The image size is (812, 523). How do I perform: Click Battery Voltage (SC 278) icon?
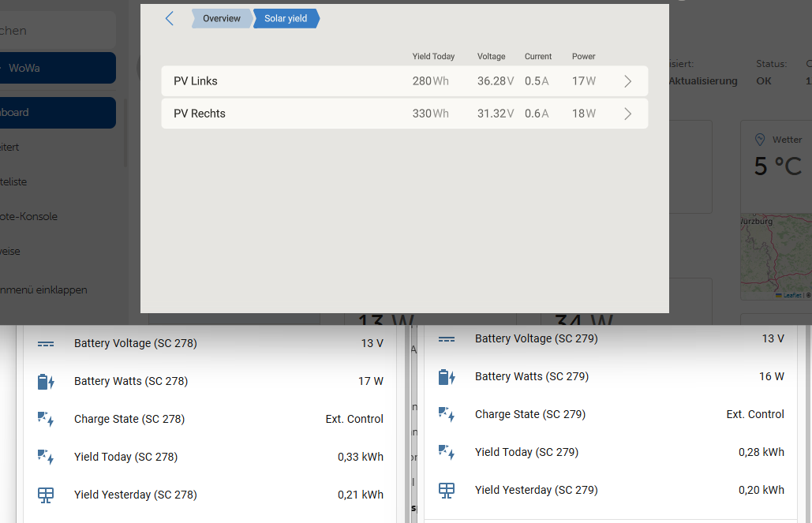pyautogui.click(x=46, y=344)
